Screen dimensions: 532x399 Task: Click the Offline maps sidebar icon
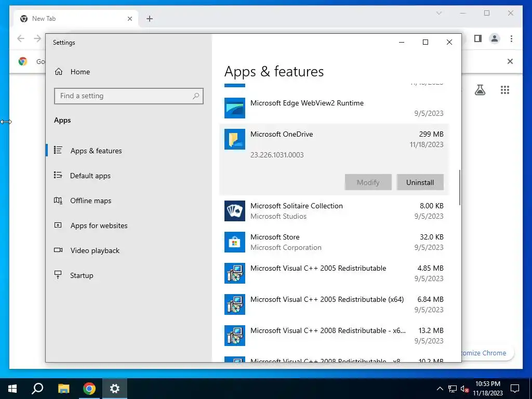point(58,201)
